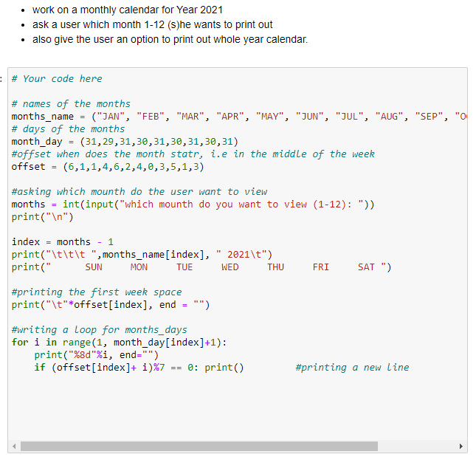This screenshot has height=457, width=476.
Task: Click the 'index = months - 1' line
Action: pyautogui.click(x=63, y=242)
